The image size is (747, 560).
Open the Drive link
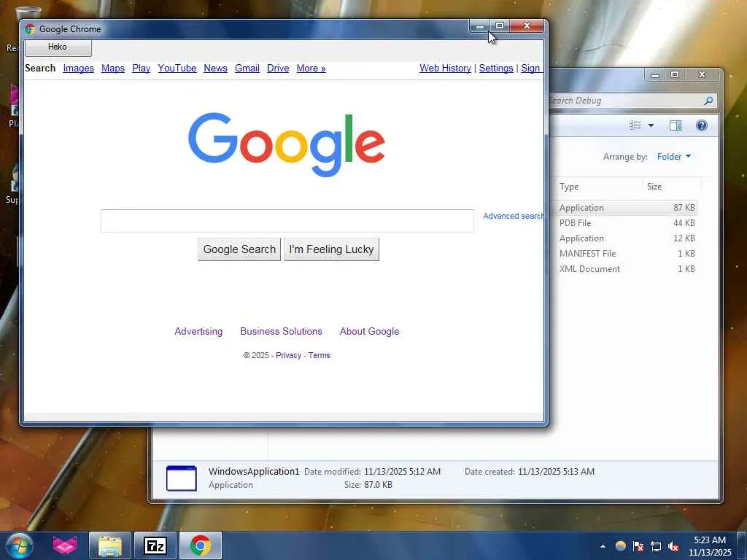[x=278, y=68]
